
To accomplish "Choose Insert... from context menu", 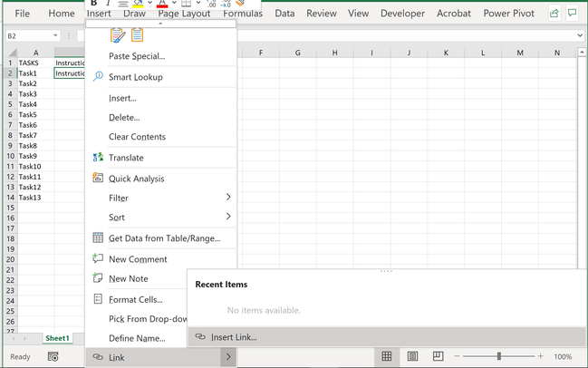I will (122, 98).
